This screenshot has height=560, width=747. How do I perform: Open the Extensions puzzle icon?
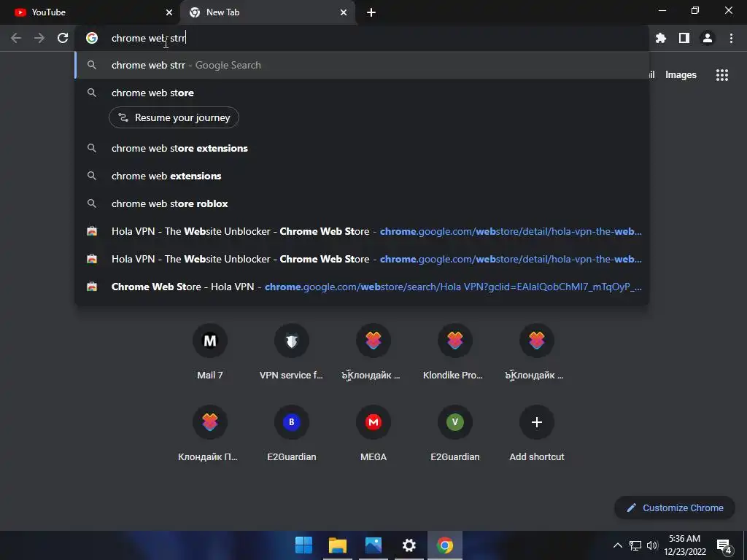(661, 38)
